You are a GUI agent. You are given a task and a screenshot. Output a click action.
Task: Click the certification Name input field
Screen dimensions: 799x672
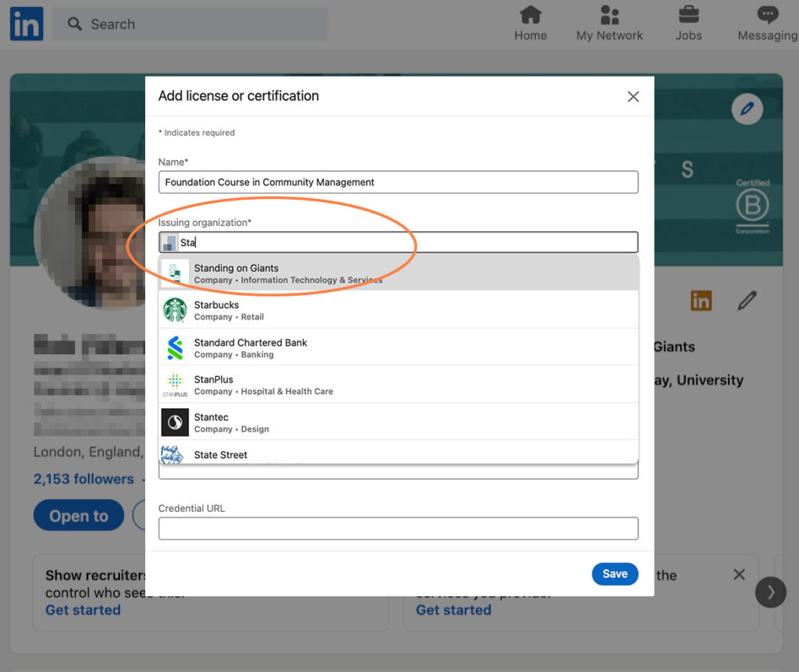tap(398, 182)
